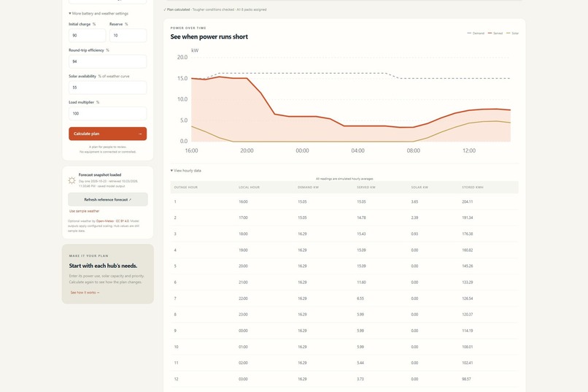
Task: Focus the Solar availability input
Action: click(108, 88)
